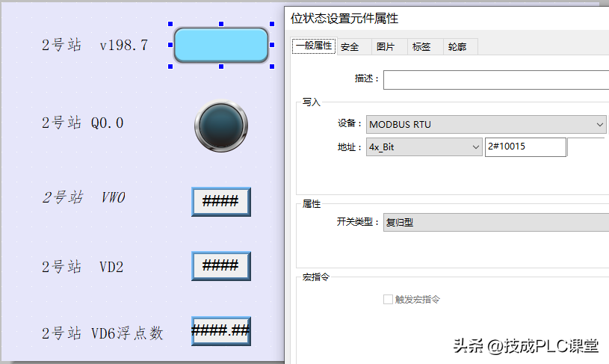The height and width of the screenshot is (364, 609).
Task: Open the 图片 tab
Action: point(386,47)
